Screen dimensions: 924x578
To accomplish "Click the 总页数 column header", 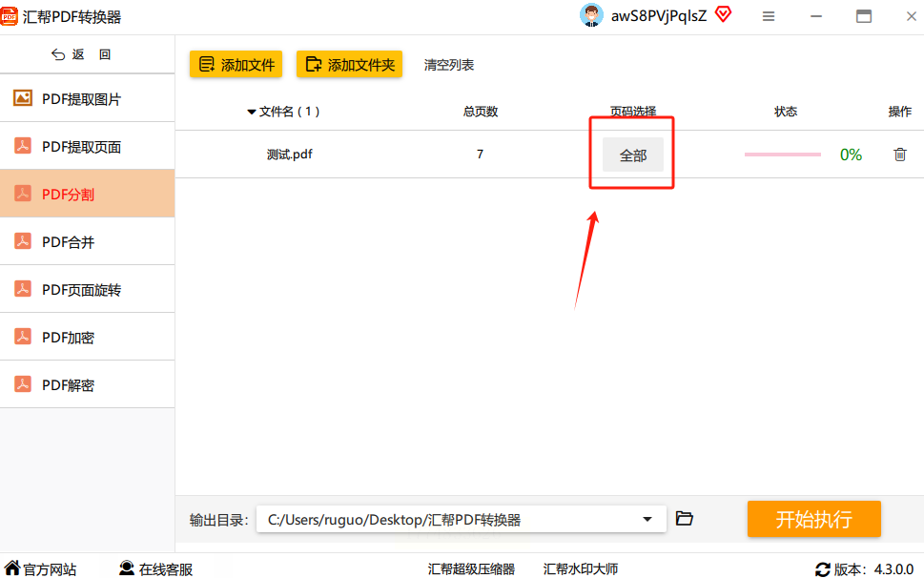I will [x=481, y=112].
